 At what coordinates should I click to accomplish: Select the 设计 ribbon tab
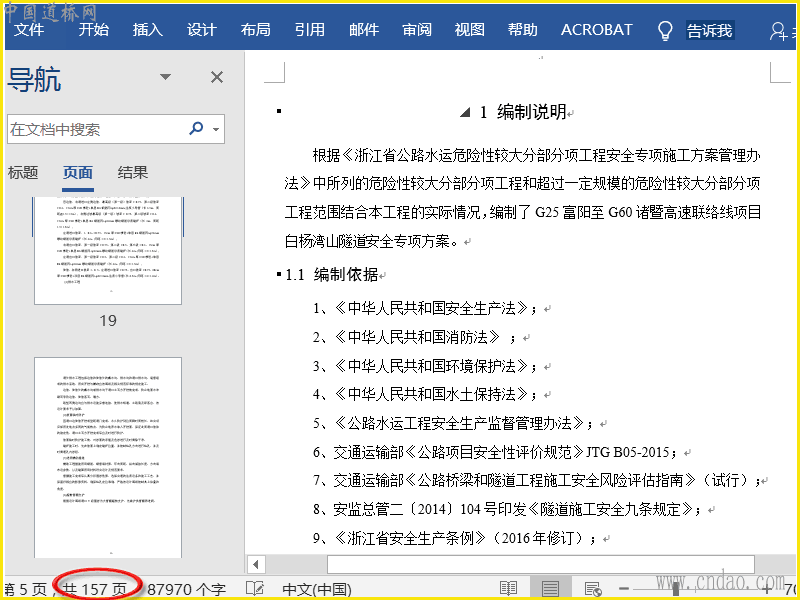[202, 30]
